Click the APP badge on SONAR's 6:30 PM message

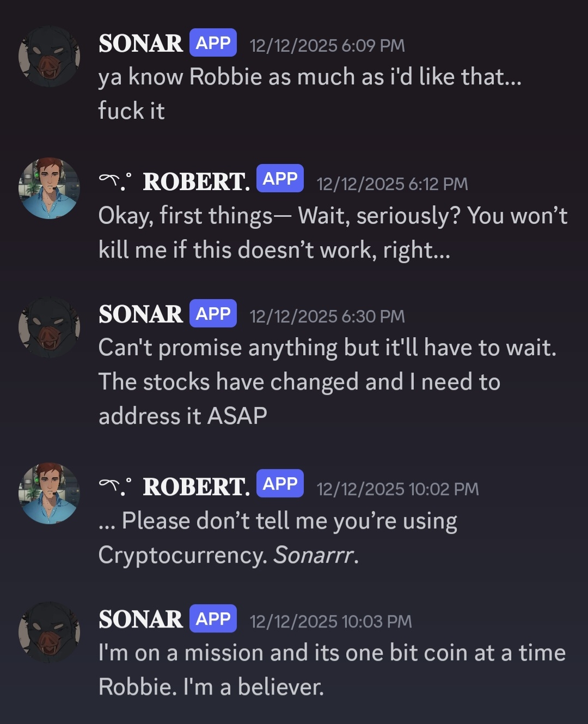pos(213,314)
